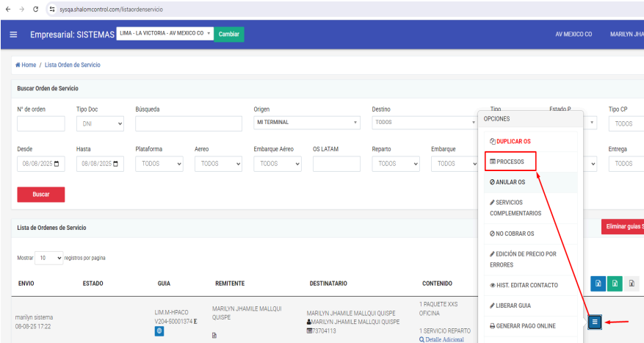Select PROCESOS from options menu
Viewport: 644px width, 343px height.
pos(510,161)
